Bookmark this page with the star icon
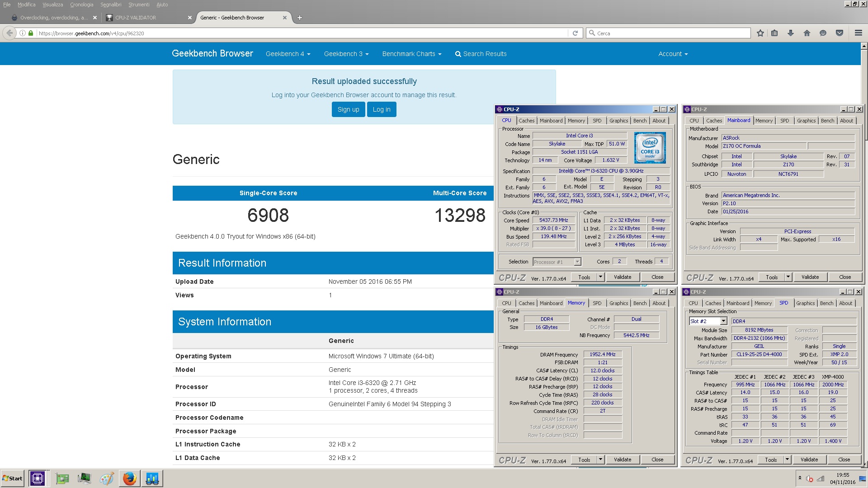Viewport: 868px width, 488px height. [760, 33]
